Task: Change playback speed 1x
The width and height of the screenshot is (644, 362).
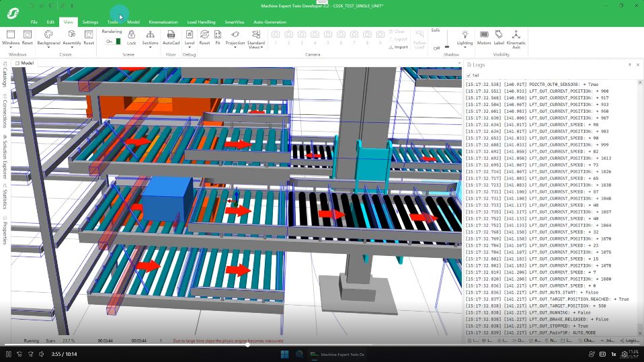Action: [614, 354]
